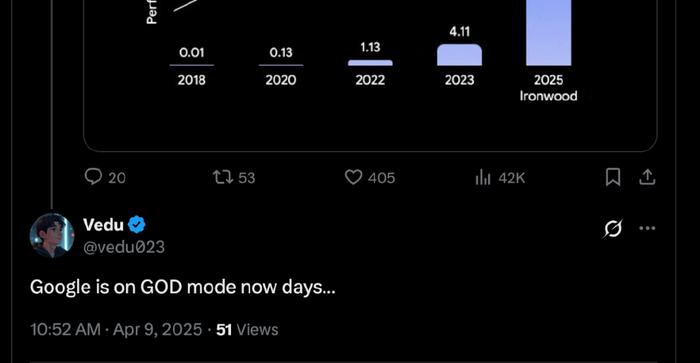Click the blue verified badge next to Vedu
The image size is (700, 363).
(x=137, y=225)
